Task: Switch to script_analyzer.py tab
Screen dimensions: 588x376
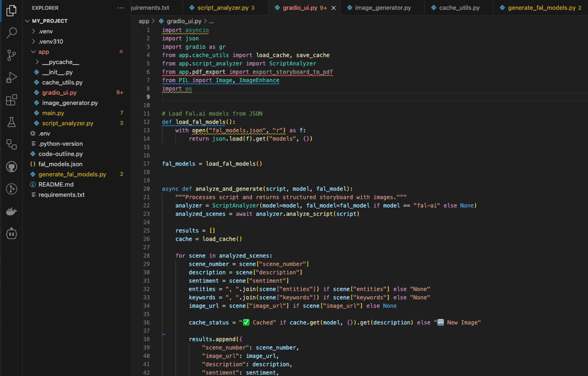Action: [225, 8]
